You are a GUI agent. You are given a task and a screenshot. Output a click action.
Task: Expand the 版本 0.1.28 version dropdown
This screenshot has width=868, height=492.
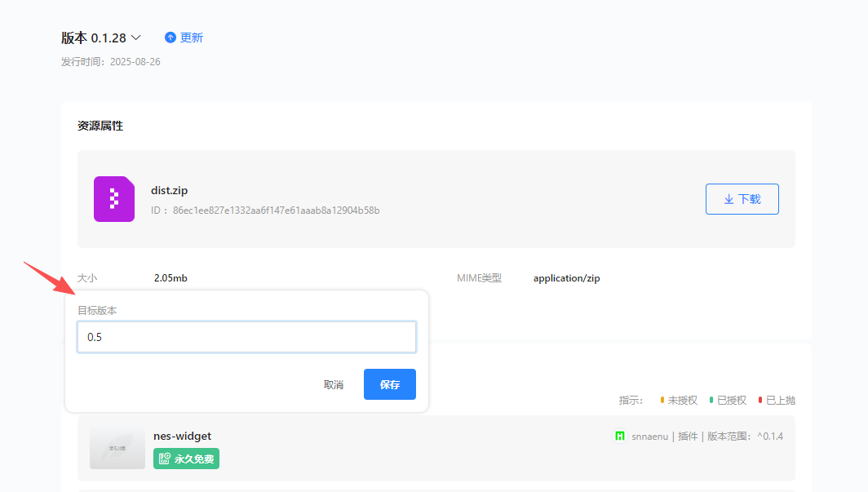click(x=93, y=38)
